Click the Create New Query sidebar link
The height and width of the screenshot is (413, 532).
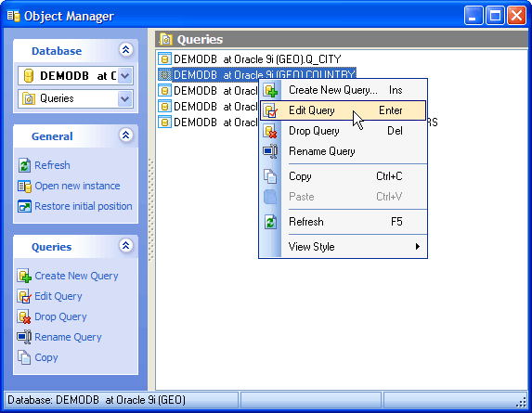(x=76, y=276)
